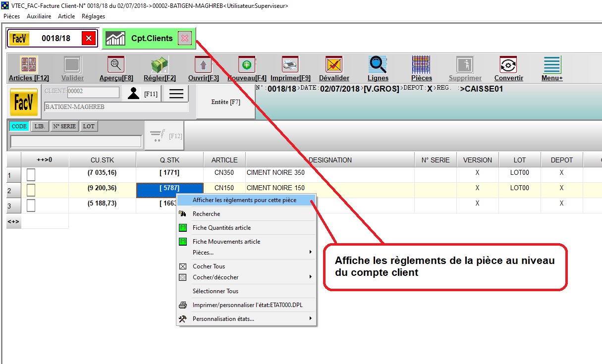
Task: Open the Menu+ toolbar icon
Action: tap(552, 65)
